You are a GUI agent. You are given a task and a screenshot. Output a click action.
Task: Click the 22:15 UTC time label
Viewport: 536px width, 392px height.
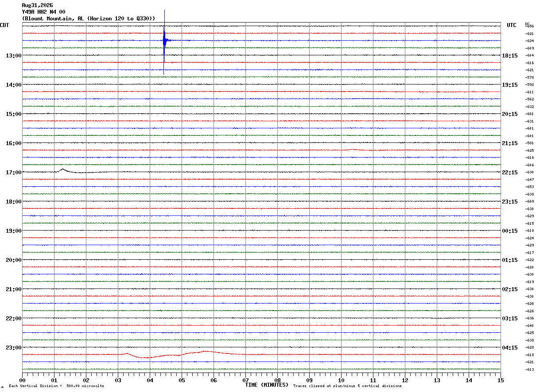[510, 173]
